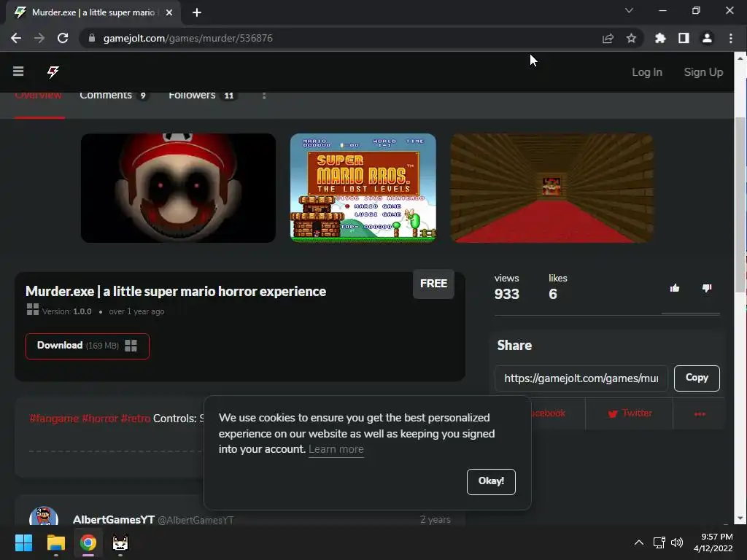The image size is (747, 560).
Task: Go back to previous page in Chrome
Action: click(16, 38)
